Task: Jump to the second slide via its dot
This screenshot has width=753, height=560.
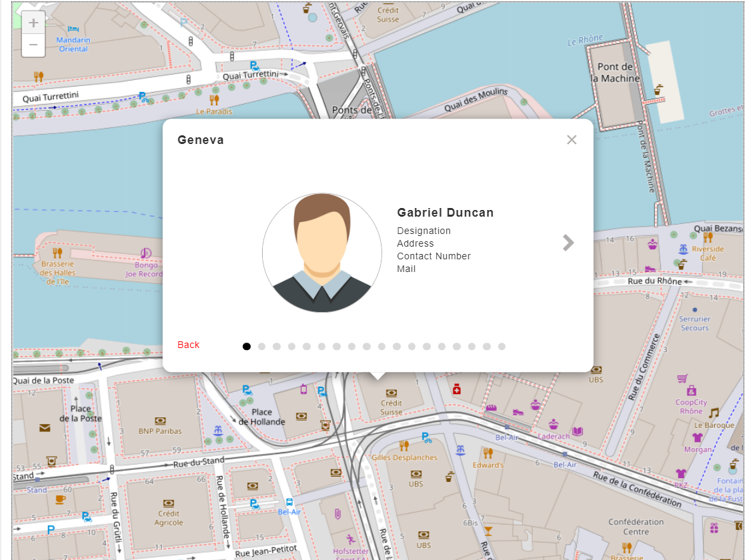Action: click(x=261, y=346)
